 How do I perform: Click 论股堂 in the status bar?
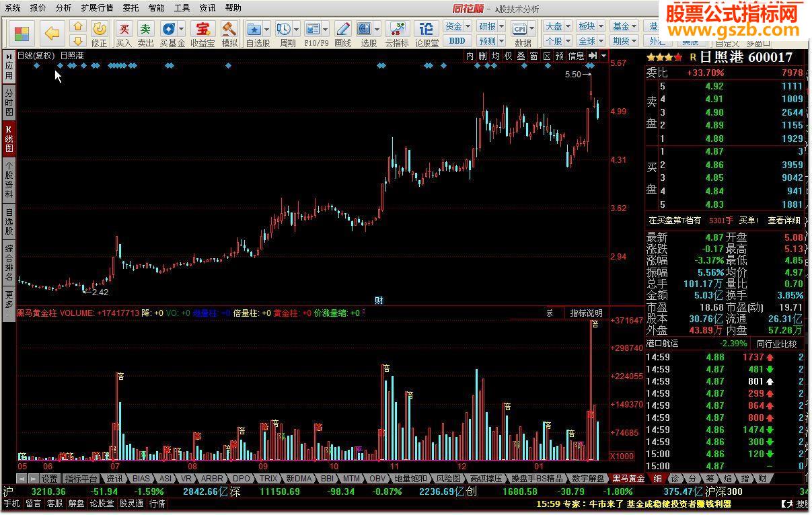(102, 504)
